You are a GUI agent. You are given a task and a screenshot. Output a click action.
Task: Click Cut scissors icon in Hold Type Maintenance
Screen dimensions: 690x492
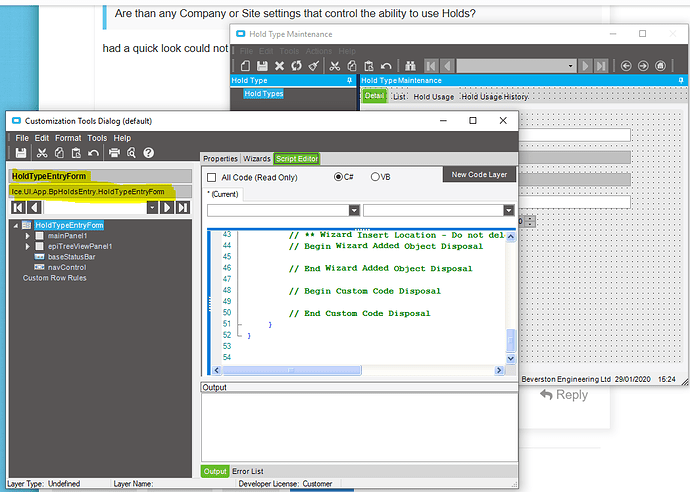335,66
